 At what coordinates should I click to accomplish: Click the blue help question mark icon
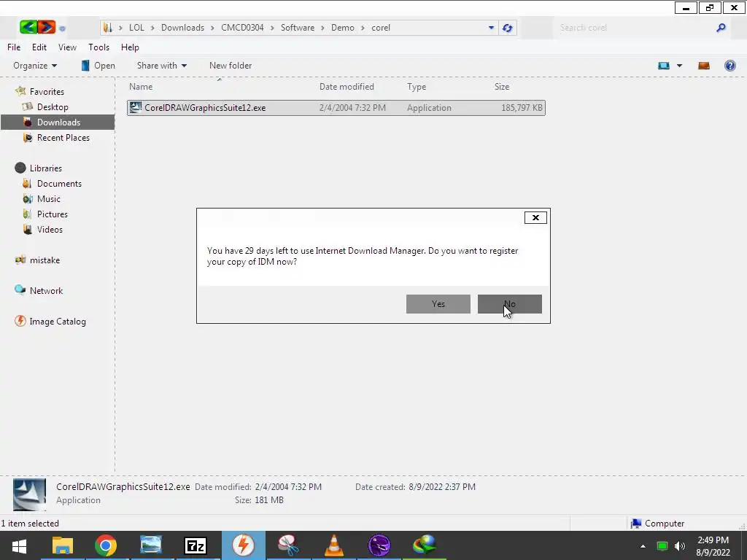(729, 66)
